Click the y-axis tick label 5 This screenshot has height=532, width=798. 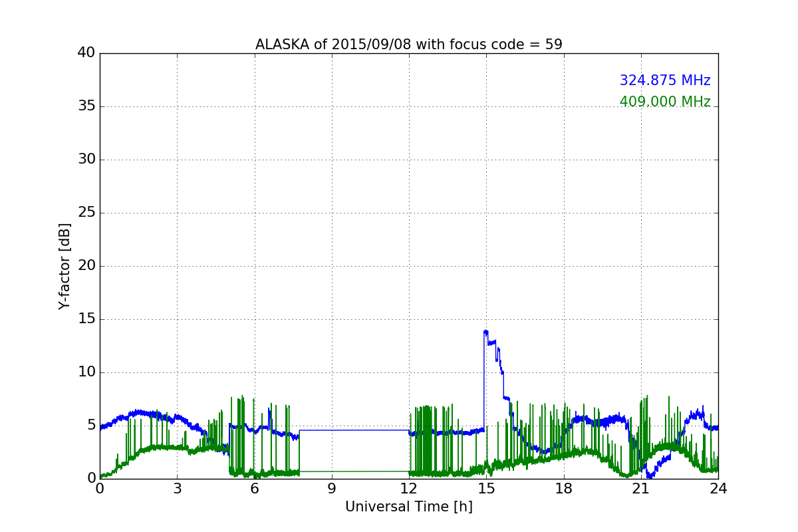[90, 426]
